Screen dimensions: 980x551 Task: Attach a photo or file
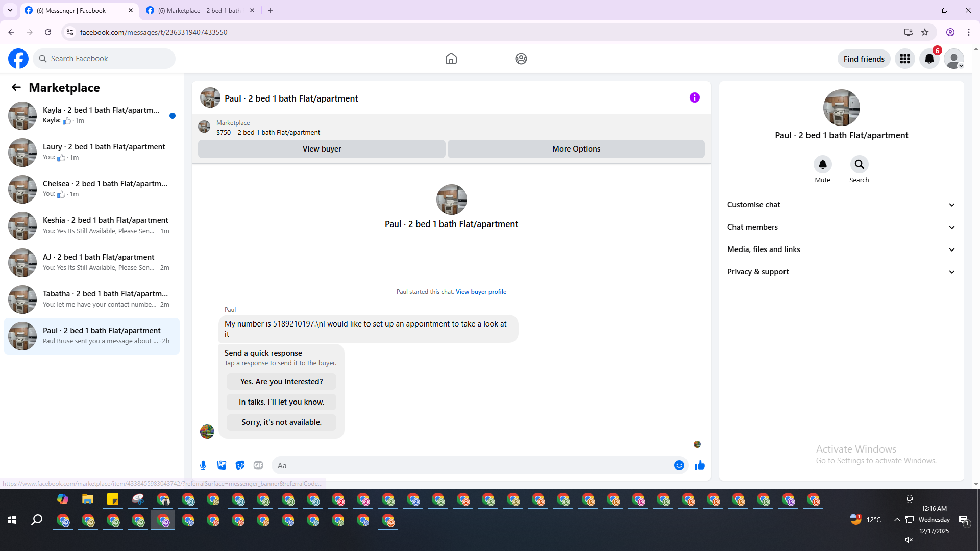click(x=222, y=465)
